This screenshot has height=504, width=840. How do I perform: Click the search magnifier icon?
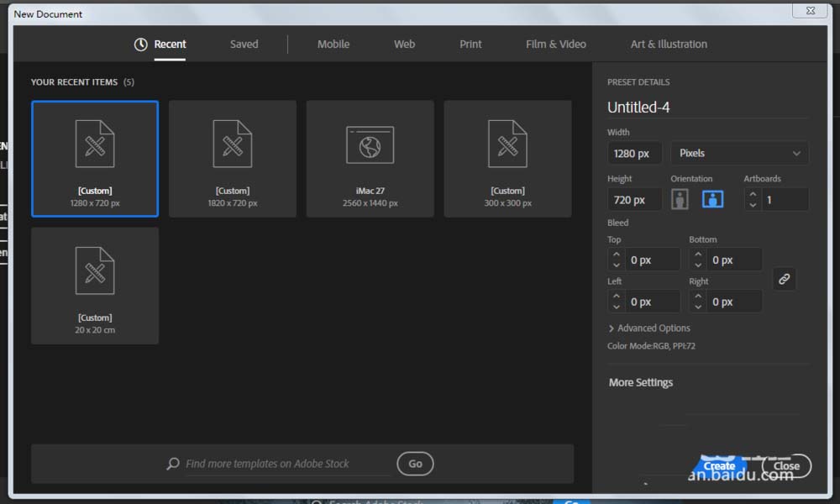[172, 464]
